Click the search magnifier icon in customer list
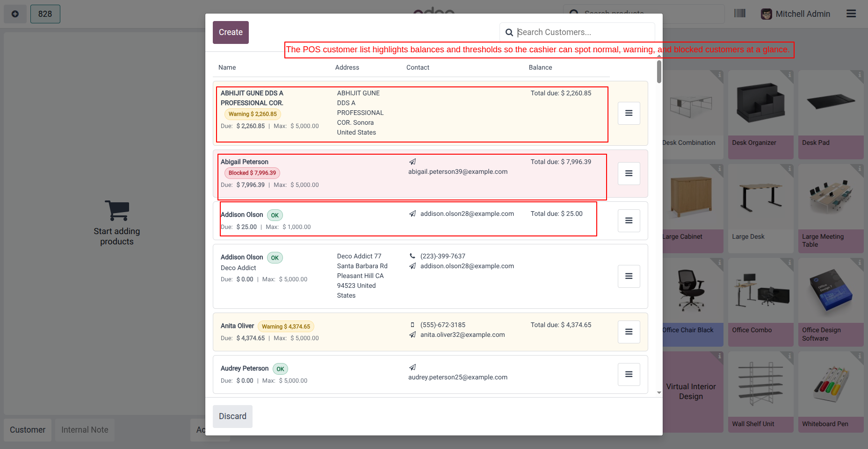The height and width of the screenshot is (449, 868). 509,33
